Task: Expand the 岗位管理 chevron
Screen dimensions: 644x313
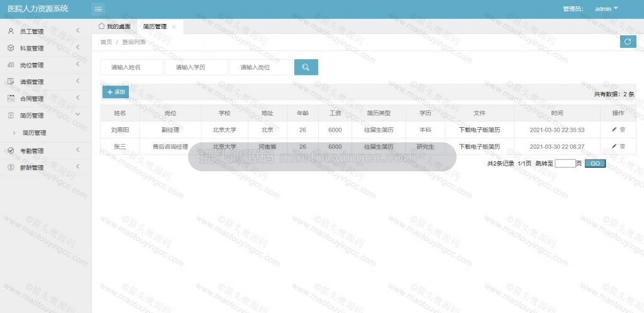Action: (x=77, y=64)
